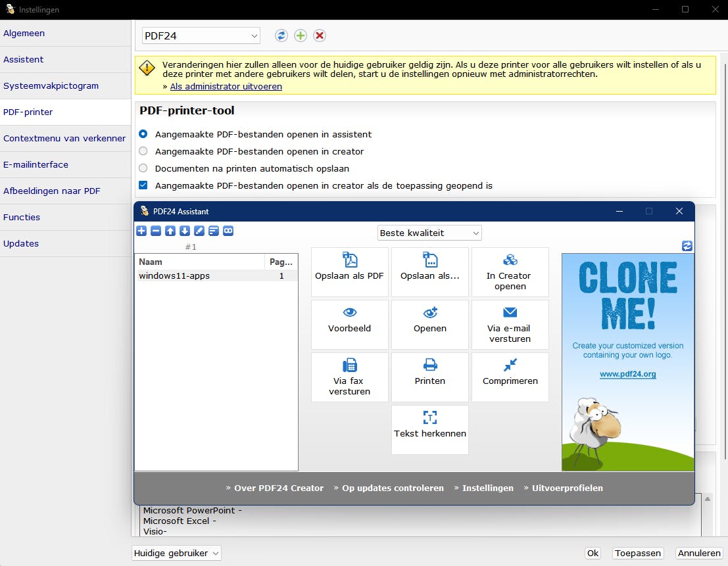Click the Printen tile
This screenshot has height=566, width=728.
[x=430, y=377]
